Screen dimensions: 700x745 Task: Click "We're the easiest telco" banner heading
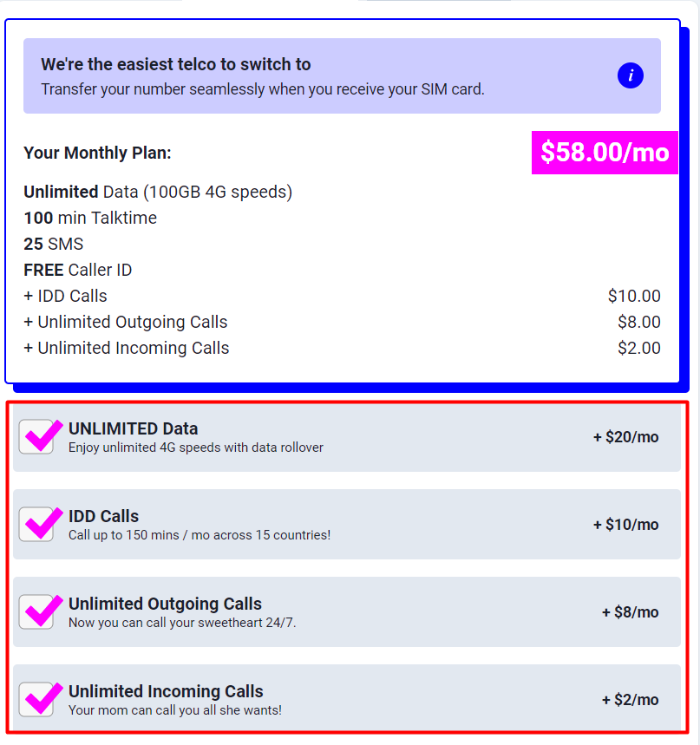pos(176,64)
